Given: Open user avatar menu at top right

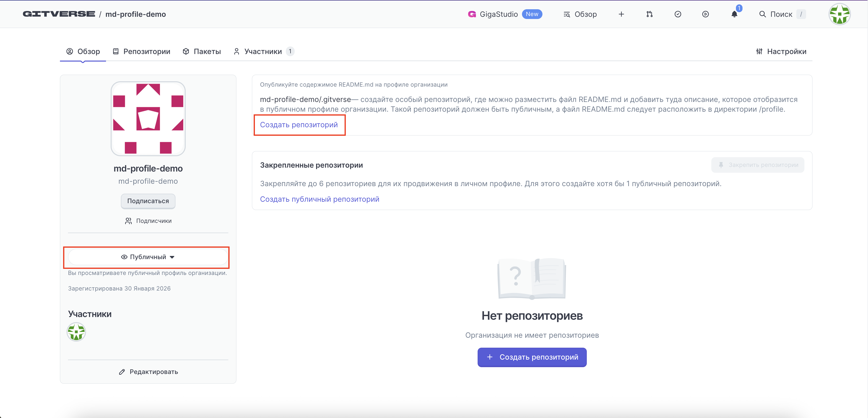Looking at the screenshot, I should pos(839,14).
